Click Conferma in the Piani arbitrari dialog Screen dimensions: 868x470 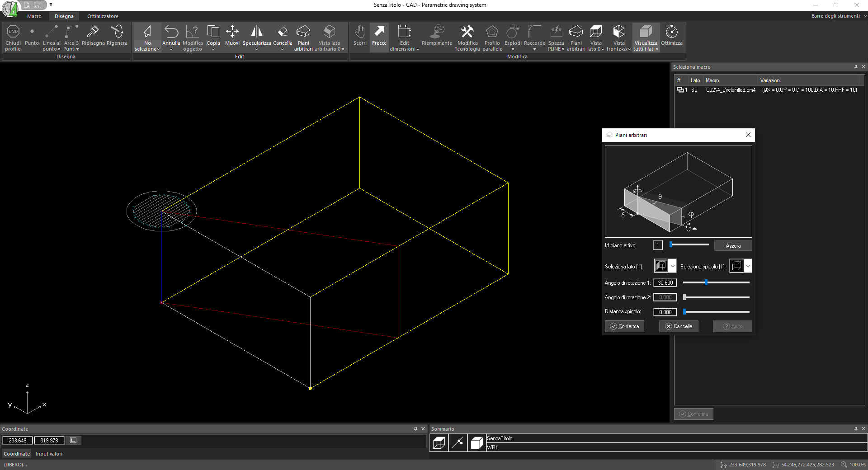pyautogui.click(x=624, y=326)
